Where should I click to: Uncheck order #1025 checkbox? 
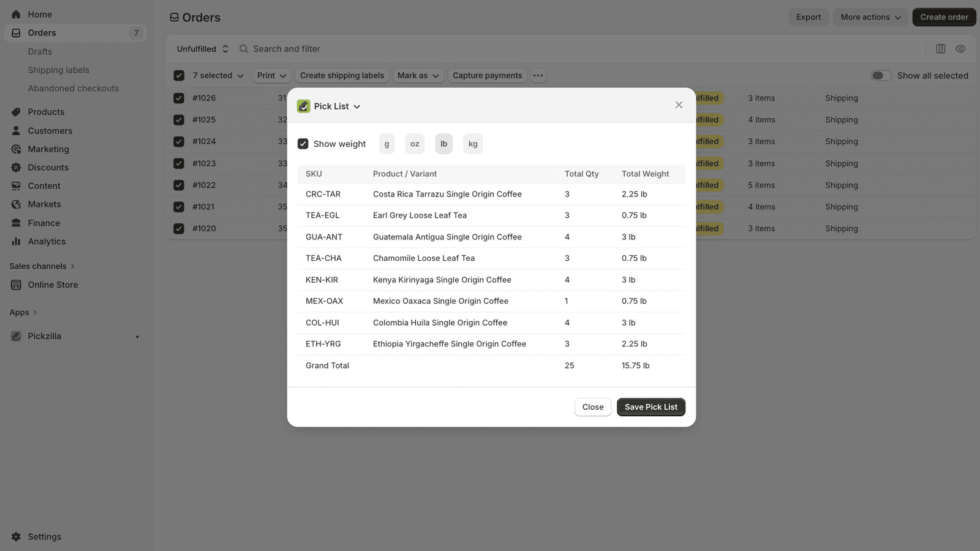tap(179, 119)
